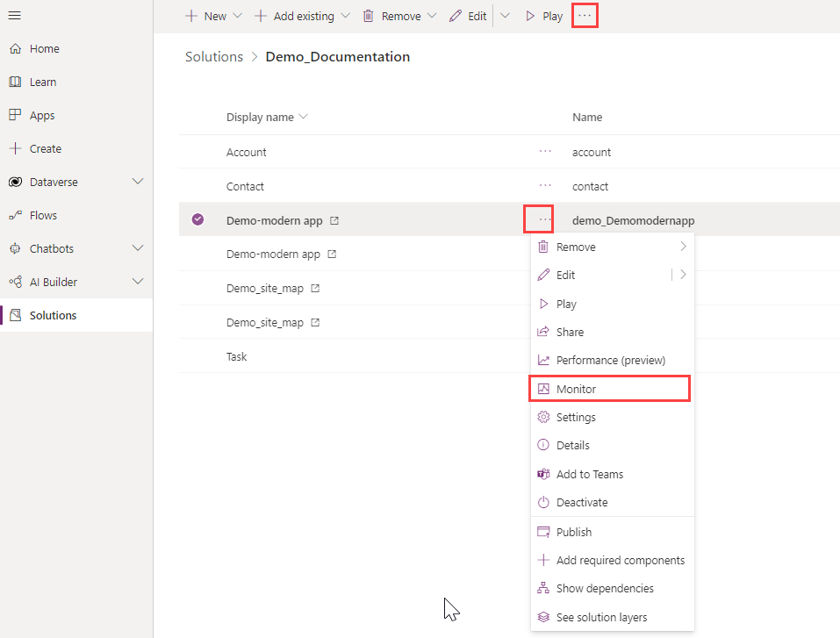
Task: Click the Edit pencil in toolbar
Action: tap(456, 16)
